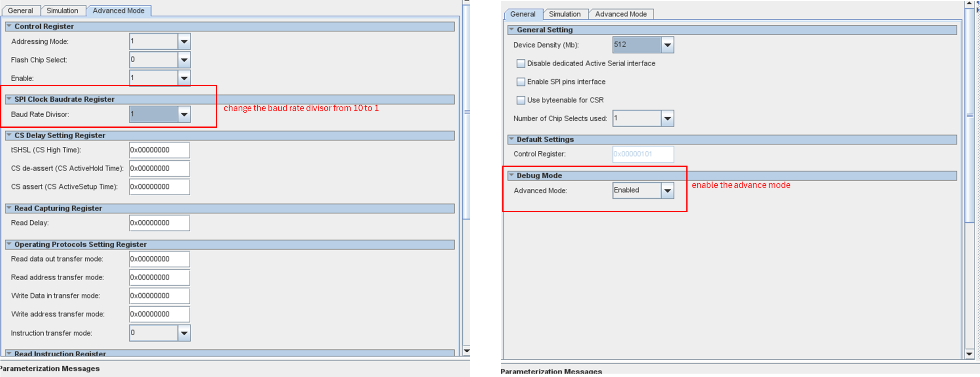Open the Flash Chip Select dropdown
Viewport: 980px width, 377px height.
coord(184,60)
